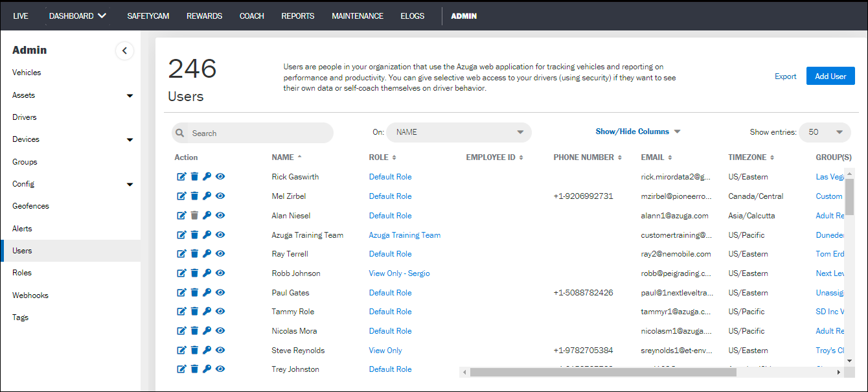
Task: Click key icon for Mel Zirbel
Action: click(x=207, y=196)
